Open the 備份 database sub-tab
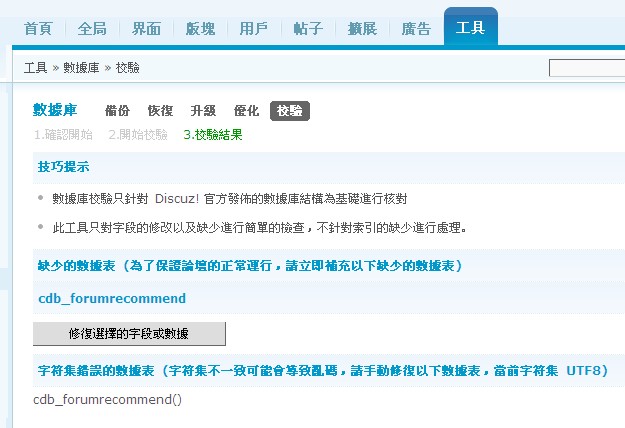Screen dimensions: 625x428 (117, 111)
